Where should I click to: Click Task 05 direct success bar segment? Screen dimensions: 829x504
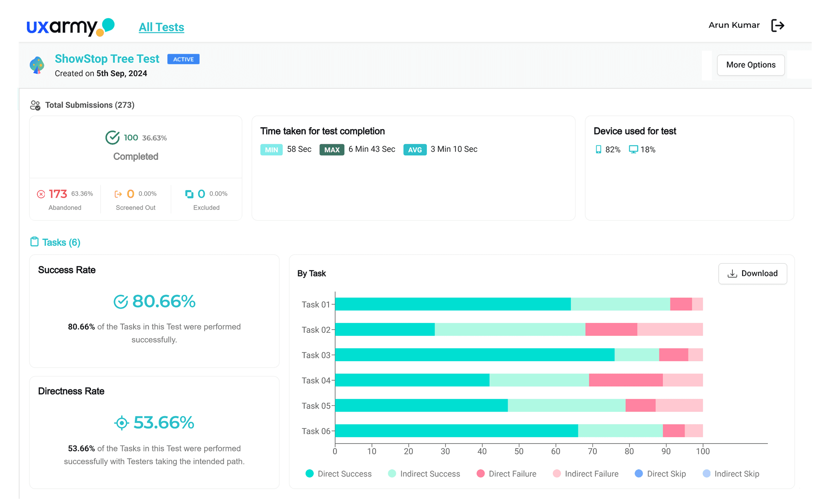point(421,405)
